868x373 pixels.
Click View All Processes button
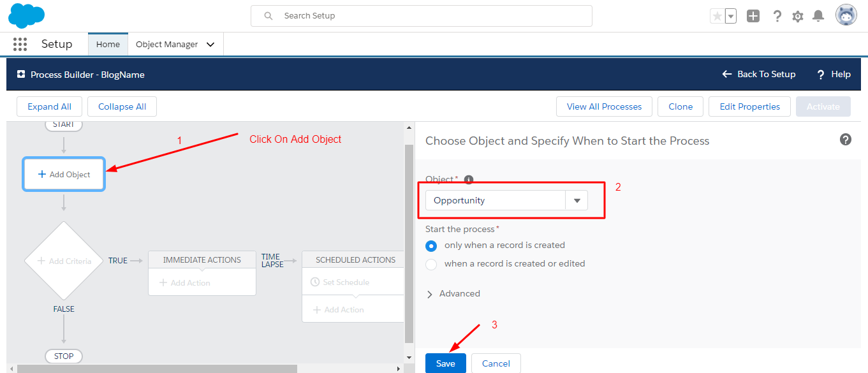[x=604, y=106]
